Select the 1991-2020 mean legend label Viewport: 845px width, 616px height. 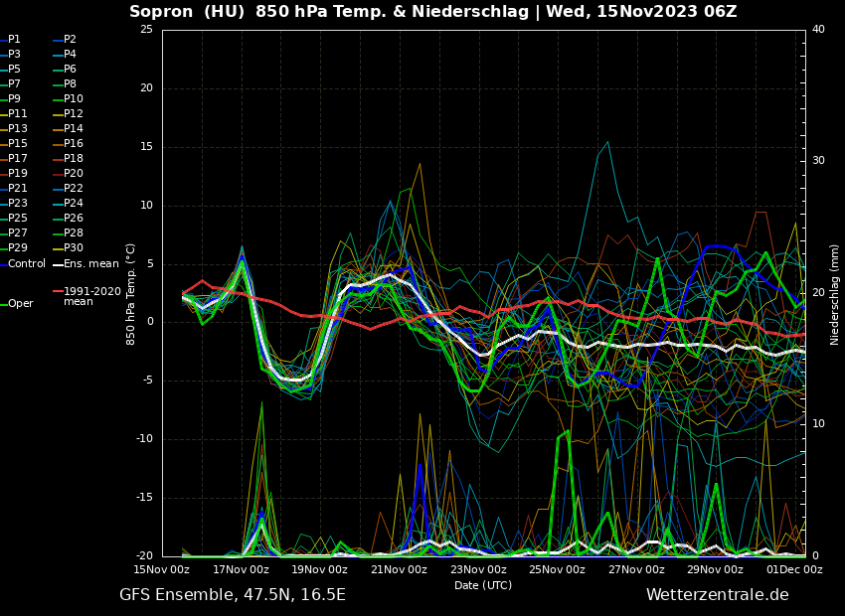(x=91, y=296)
